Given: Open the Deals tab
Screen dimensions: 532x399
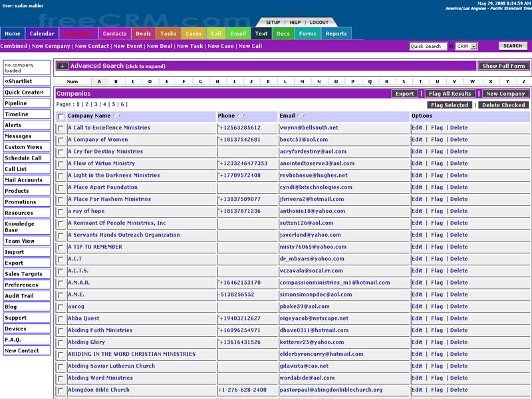Looking at the screenshot, I should 144,34.
